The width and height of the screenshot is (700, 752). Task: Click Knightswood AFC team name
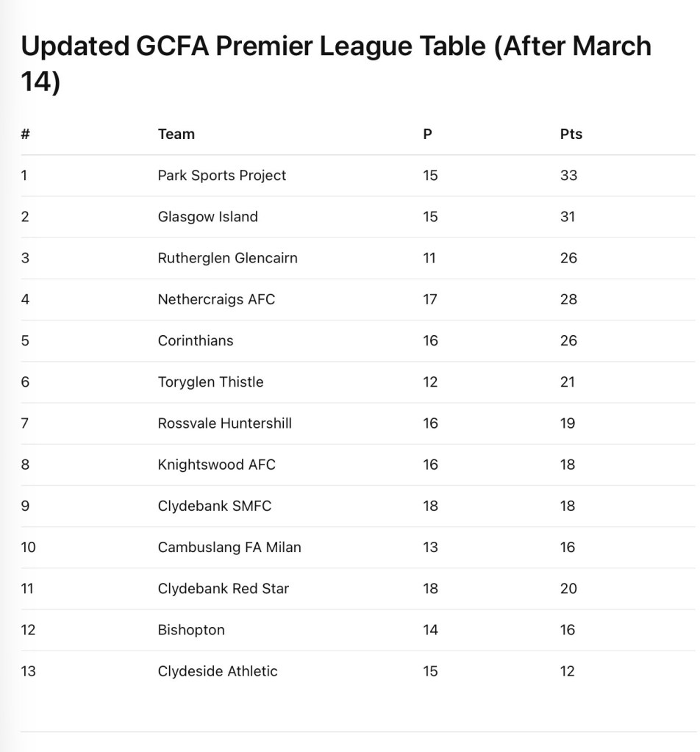click(216, 464)
